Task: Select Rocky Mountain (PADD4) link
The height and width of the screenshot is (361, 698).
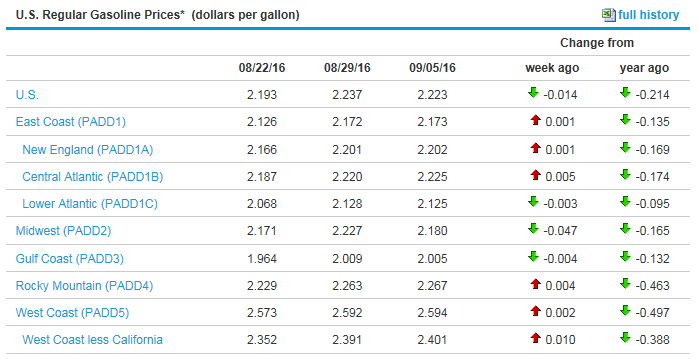Action: coord(84,286)
